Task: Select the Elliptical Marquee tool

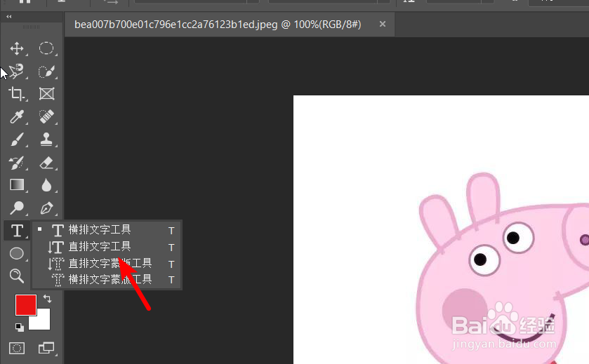Action: click(x=46, y=48)
